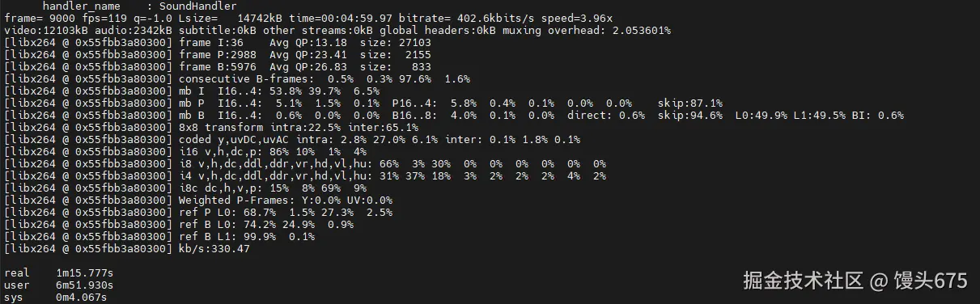Select the frame B:5976 output line
Image resolution: width=980 pixels, height=304 pixels.
pyautogui.click(x=218, y=66)
